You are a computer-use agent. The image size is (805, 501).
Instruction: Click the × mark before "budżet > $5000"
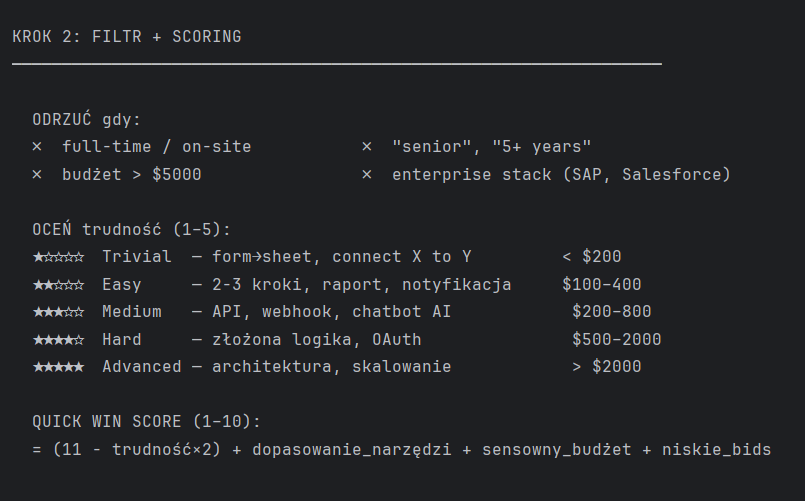coord(37,175)
